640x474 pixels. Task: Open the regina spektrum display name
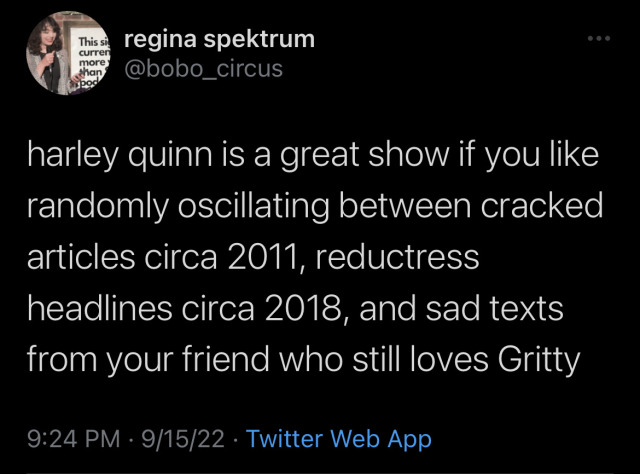(219, 39)
